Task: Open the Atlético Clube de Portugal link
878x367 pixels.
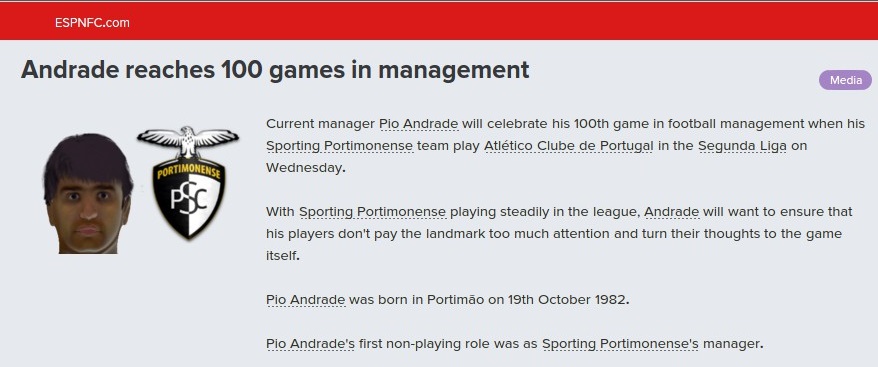Action: coord(569,146)
